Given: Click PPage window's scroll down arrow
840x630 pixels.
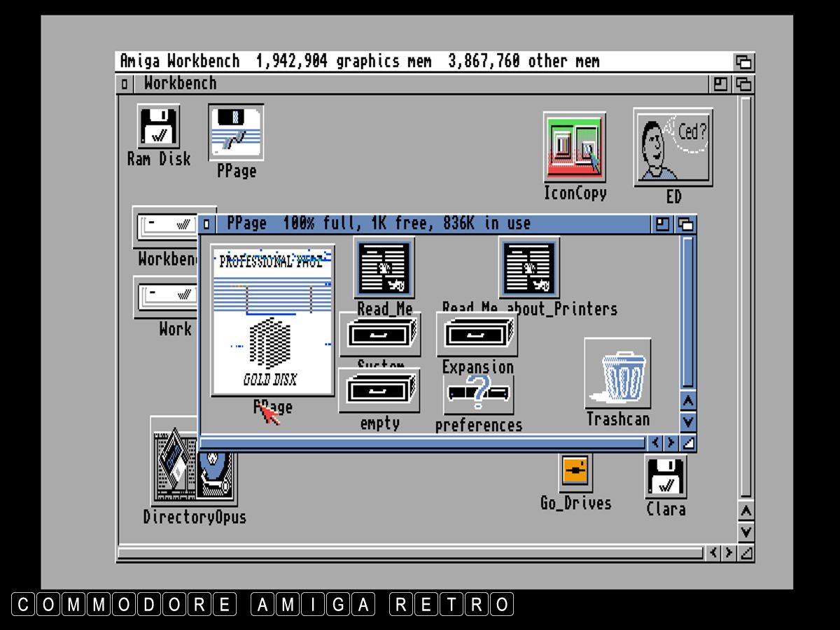Looking at the screenshot, I should point(688,421).
